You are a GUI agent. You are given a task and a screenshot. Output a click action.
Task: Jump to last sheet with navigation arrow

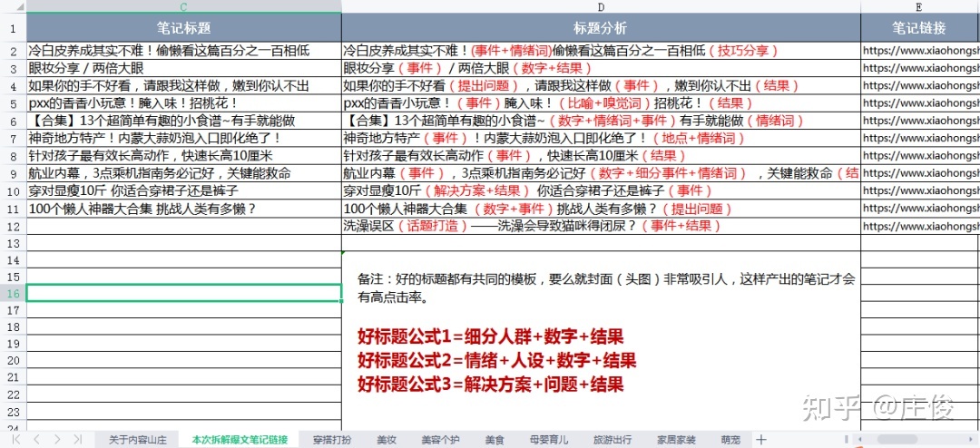[x=77, y=440]
